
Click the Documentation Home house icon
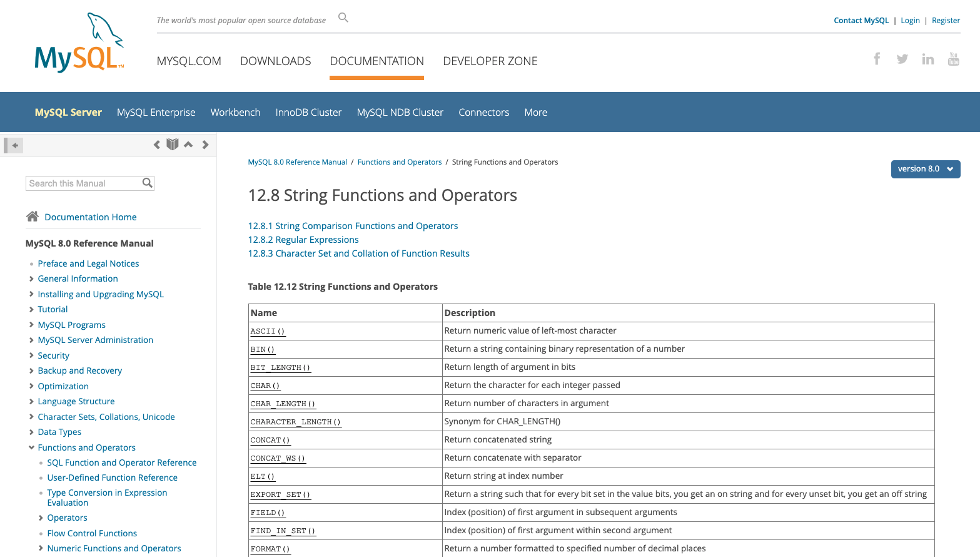(x=33, y=217)
